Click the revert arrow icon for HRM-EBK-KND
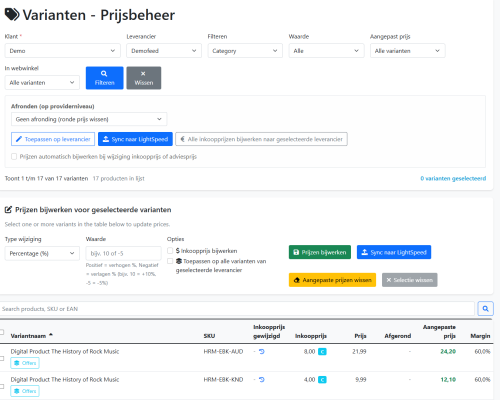Image resolution: width=500 pixels, height=400 pixels. 262,379
